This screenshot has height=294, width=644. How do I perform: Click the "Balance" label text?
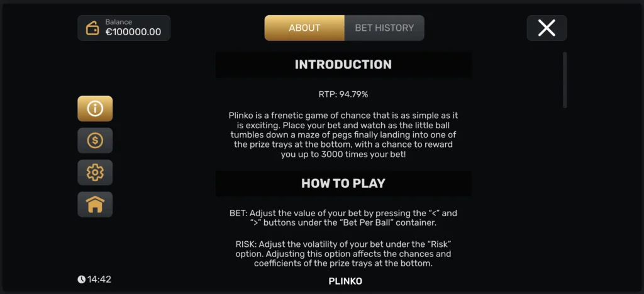(x=119, y=22)
